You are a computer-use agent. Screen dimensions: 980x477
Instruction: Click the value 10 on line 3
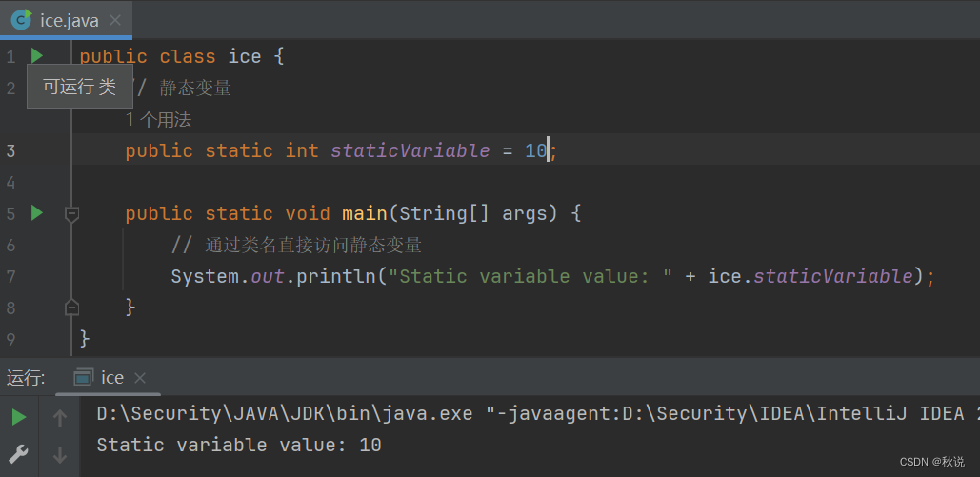click(x=535, y=150)
